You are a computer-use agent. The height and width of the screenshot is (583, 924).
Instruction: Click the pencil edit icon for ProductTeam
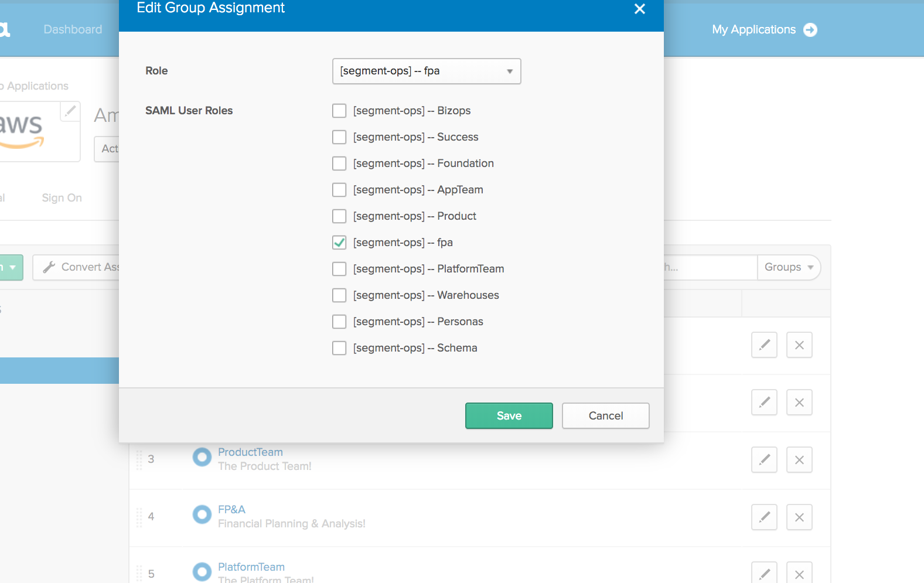pos(764,460)
